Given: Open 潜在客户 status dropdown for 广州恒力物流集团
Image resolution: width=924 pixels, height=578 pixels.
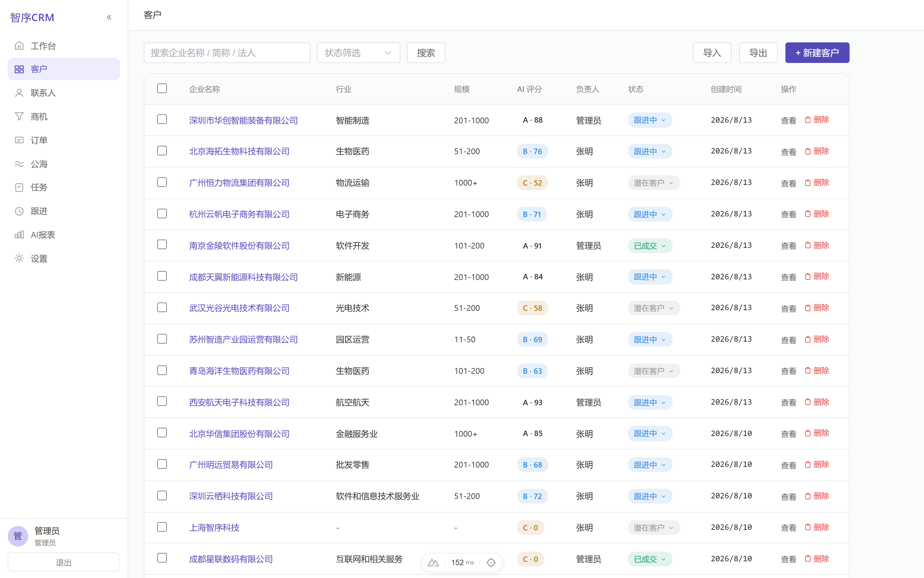Looking at the screenshot, I should click(654, 183).
